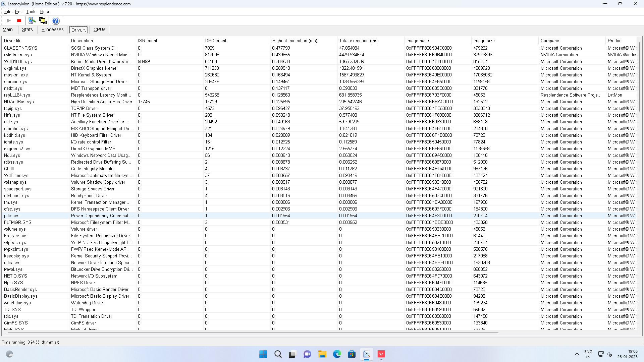Sort by the ISR count column header
Image resolution: width=644 pixels, height=362 pixels.
point(170,41)
